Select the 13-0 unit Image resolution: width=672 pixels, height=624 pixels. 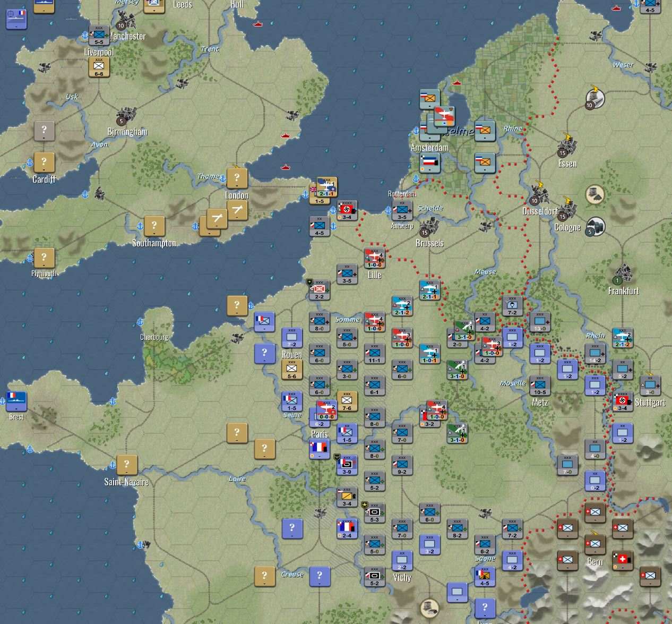540,322
